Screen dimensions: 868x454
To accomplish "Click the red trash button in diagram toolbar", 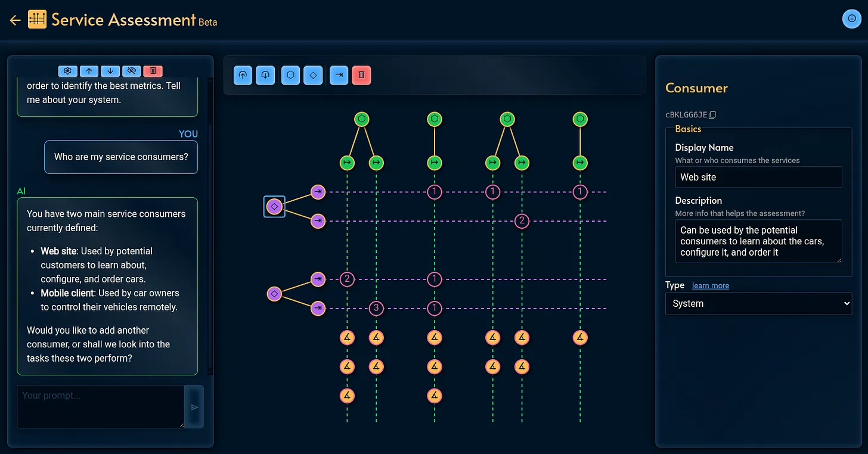I will 361,76.
